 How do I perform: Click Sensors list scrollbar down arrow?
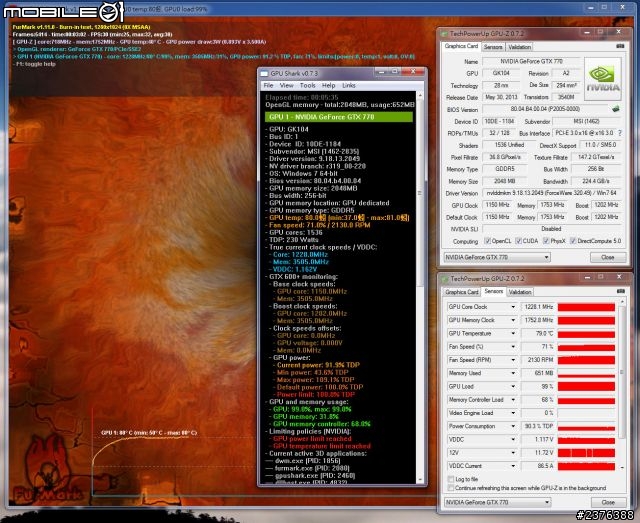click(x=622, y=467)
